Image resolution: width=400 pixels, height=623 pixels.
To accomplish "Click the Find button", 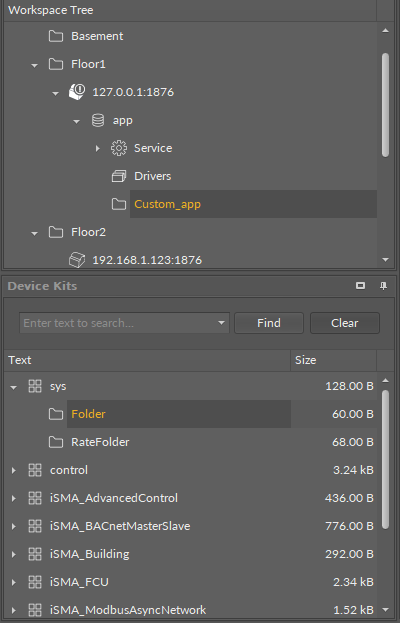I will [269, 323].
